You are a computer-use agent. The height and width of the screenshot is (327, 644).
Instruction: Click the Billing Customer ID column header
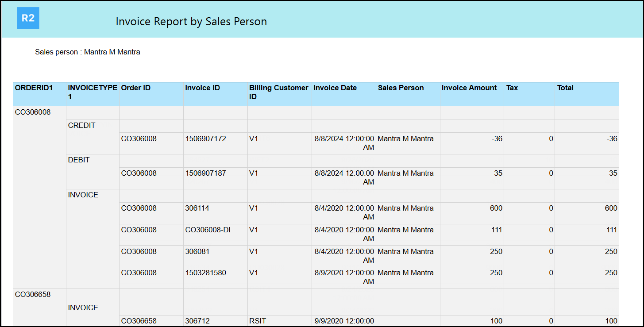279,92
